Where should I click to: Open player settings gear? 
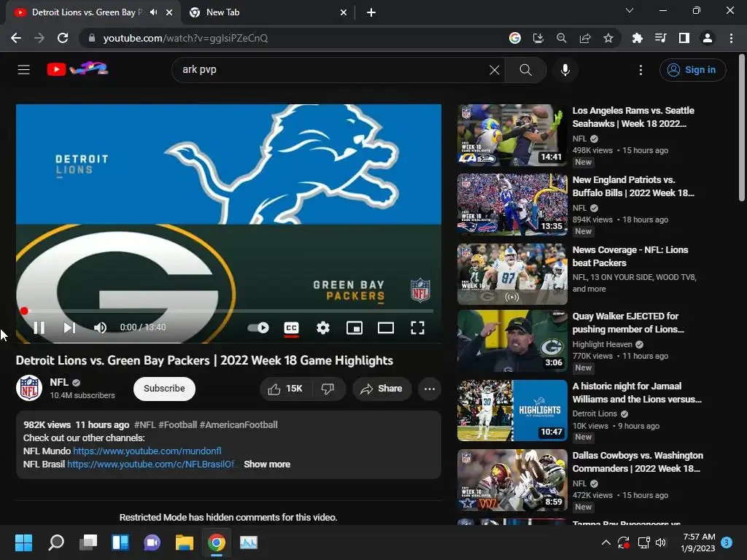pos(323,327)
